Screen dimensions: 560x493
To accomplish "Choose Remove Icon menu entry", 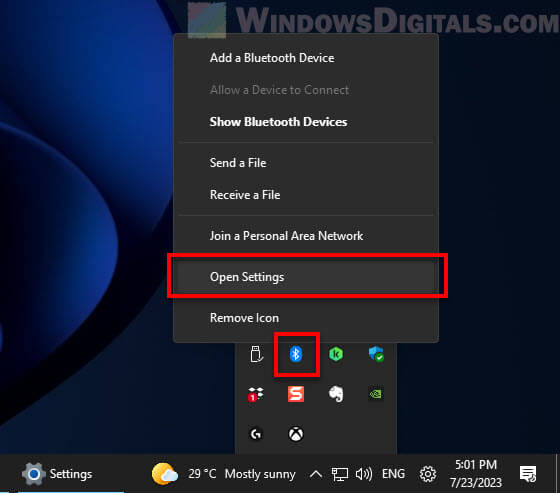I will (x=306, y=318).
